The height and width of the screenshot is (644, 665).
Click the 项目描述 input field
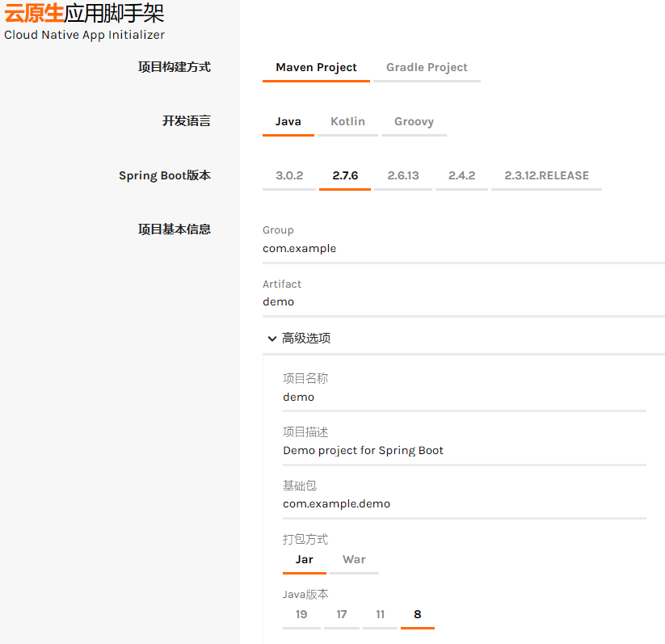(x=465, y=451)
